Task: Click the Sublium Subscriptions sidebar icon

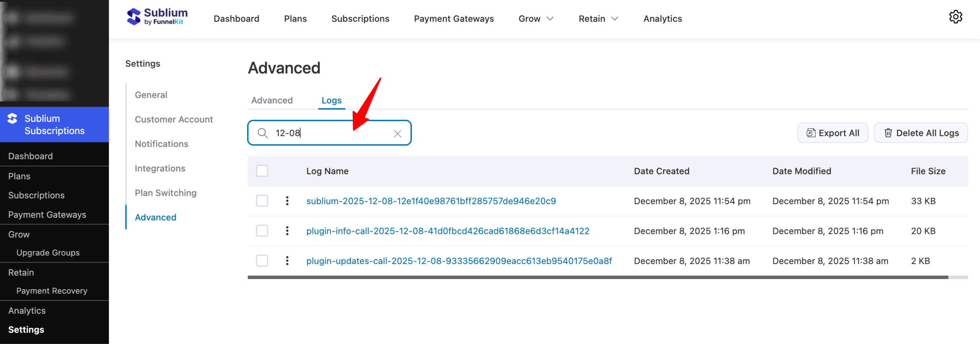Action: 13,119
